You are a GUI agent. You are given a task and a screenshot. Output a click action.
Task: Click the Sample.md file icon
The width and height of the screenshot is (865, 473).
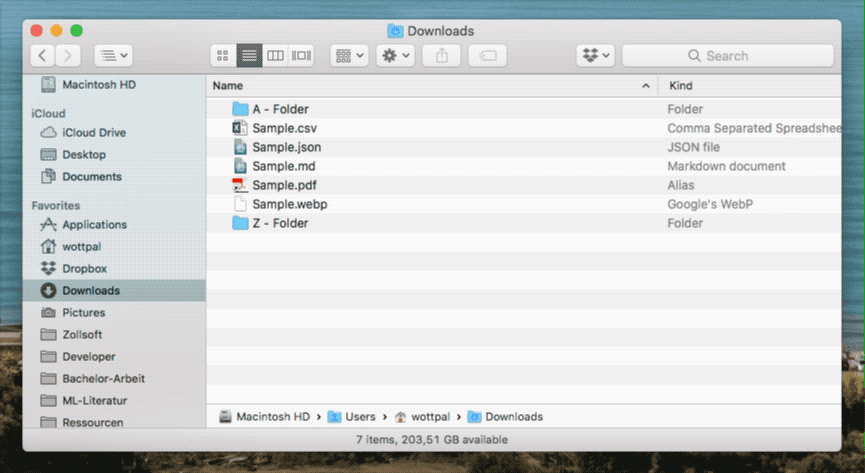click(x=240, y=166)
